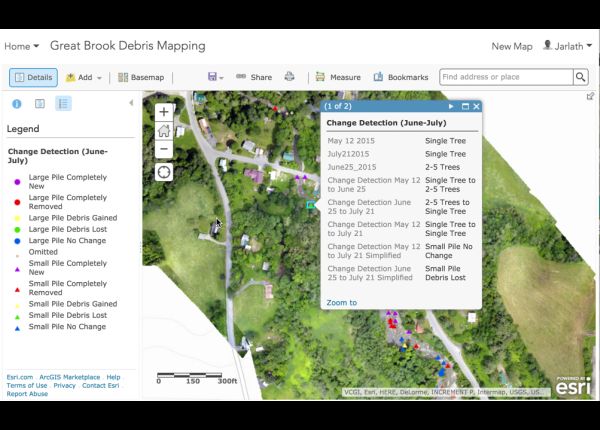Click the Details button
The height and width of the screenshot is (430, 600).
tap(33, 77)
